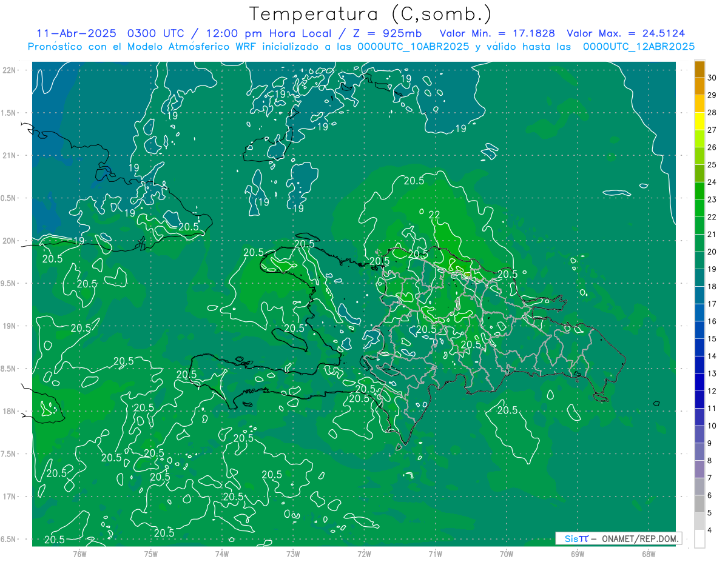Click the "7.5N" latitude axis label
This screenshot has height=562, width=728.
[8, 454]
